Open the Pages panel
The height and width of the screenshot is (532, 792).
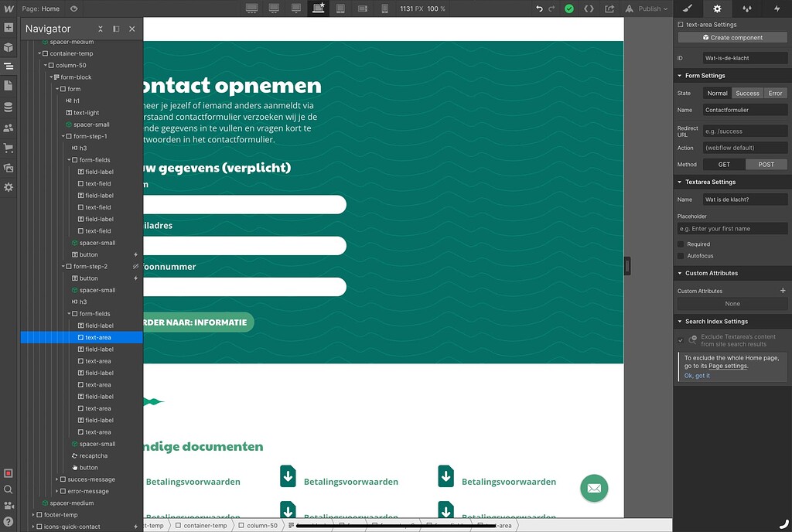coord(9,87)
